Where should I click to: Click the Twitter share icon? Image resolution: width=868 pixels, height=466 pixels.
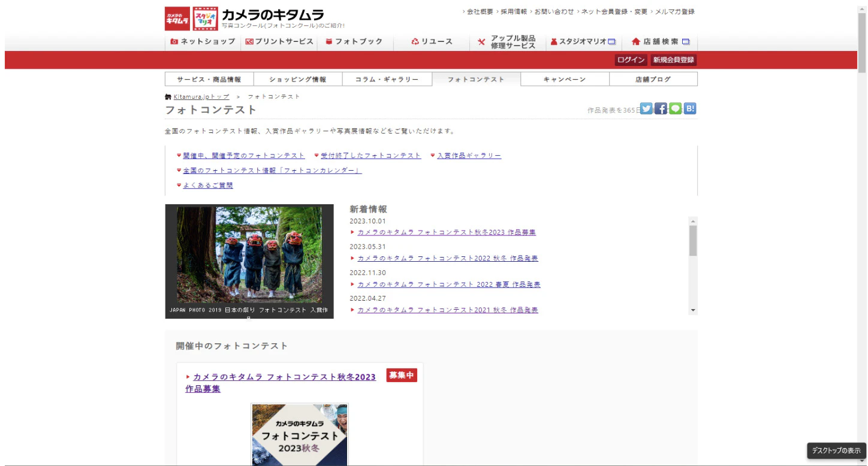646,108
